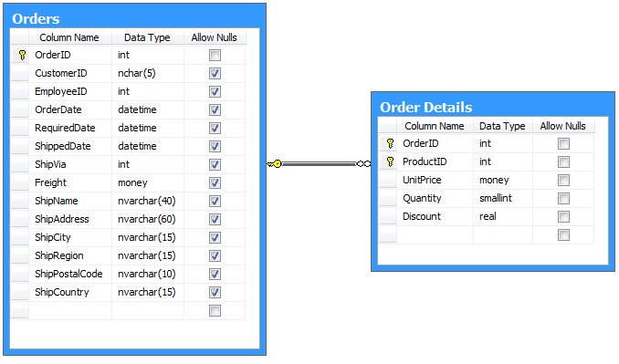Uncheck Allow Nulls for ShipCountry
The width and height of the screenshot is (619, 364).
(x=215, y=292)
